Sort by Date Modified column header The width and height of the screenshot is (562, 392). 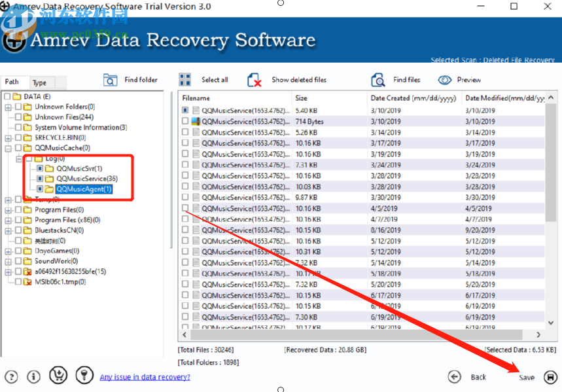[504, 98]
